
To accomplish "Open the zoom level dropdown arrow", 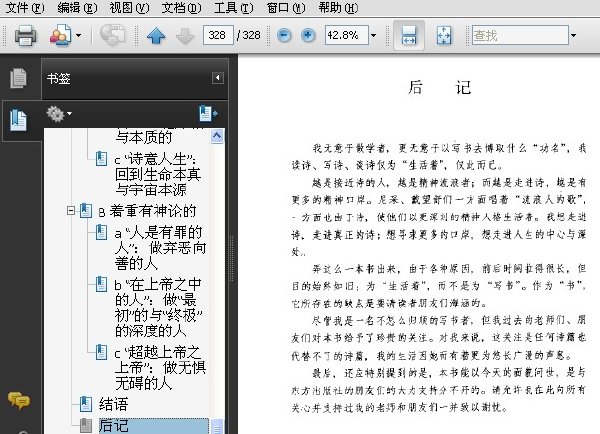I will pyautogui.click(x=373, y=36).
